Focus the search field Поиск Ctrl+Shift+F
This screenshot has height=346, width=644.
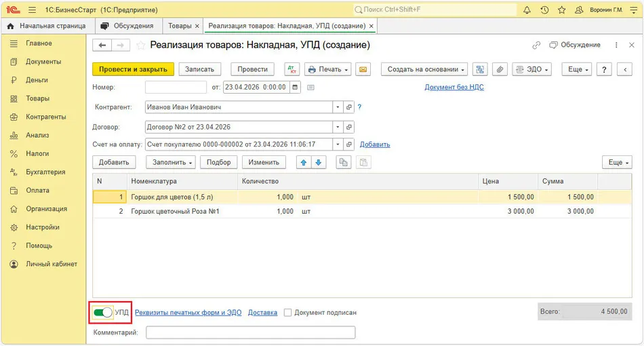(435, 9)
